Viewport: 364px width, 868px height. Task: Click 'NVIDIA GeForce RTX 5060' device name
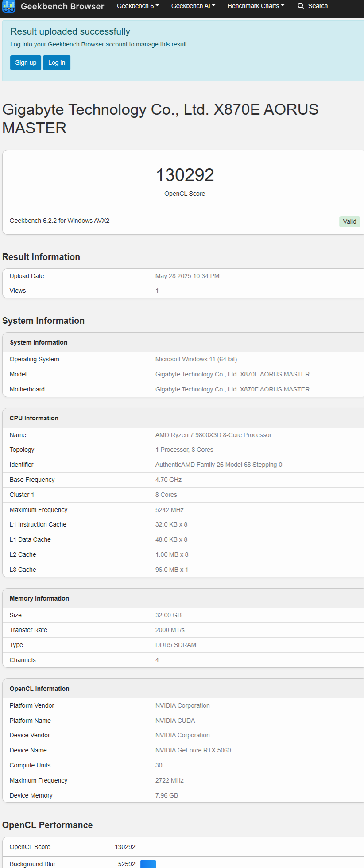(x=193, y=750)
